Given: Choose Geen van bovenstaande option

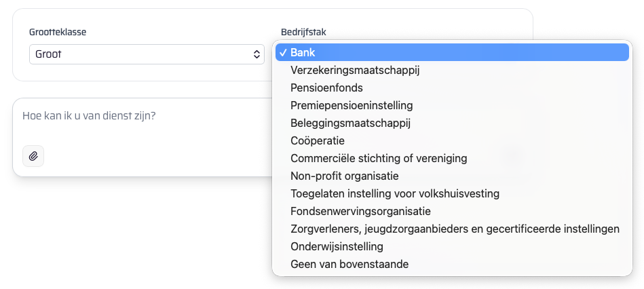Looking at the screenshot, I should pos(349,264).
